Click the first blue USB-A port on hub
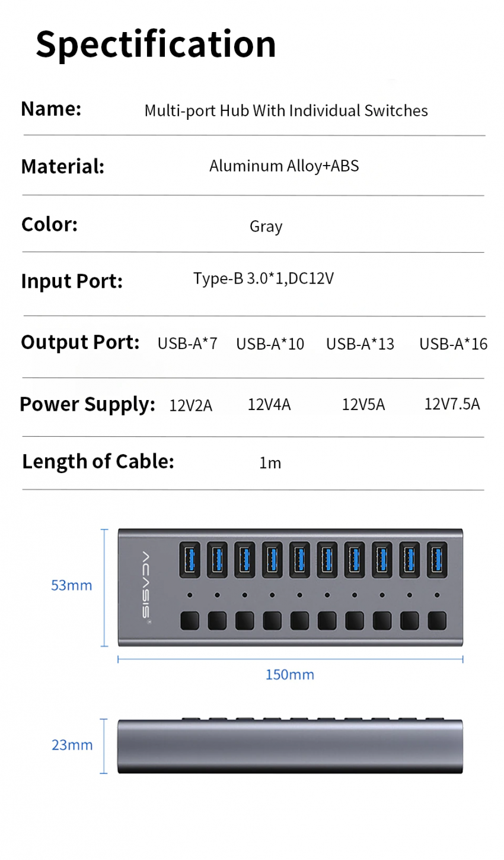The width and height of the screenshot is (504, 860). tap(190, 560)
